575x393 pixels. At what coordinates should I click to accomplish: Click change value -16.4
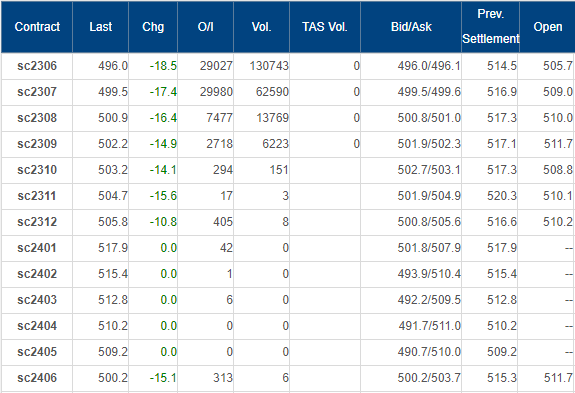pyautogui.click(x=163, y=118)
